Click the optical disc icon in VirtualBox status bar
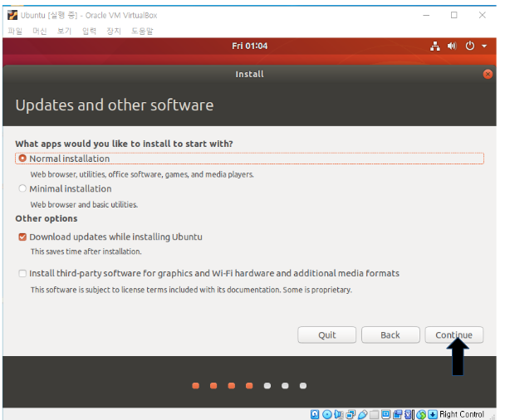The height and width of the screenshot is (420, 505). pos(327,414)
